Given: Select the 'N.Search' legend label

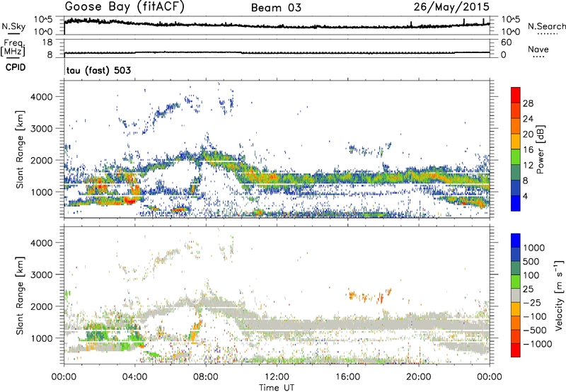Looking at the screenshot, I should pyautogui.click(x=547, y=26).
